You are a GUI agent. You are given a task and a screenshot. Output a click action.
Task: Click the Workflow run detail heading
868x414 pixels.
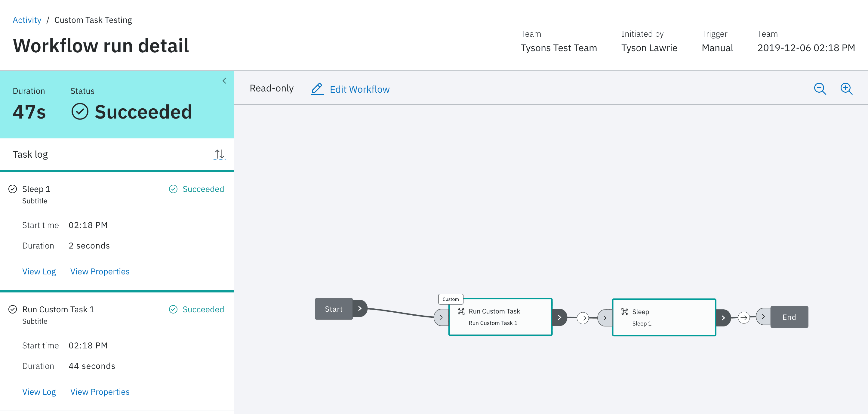pos(101,45)
